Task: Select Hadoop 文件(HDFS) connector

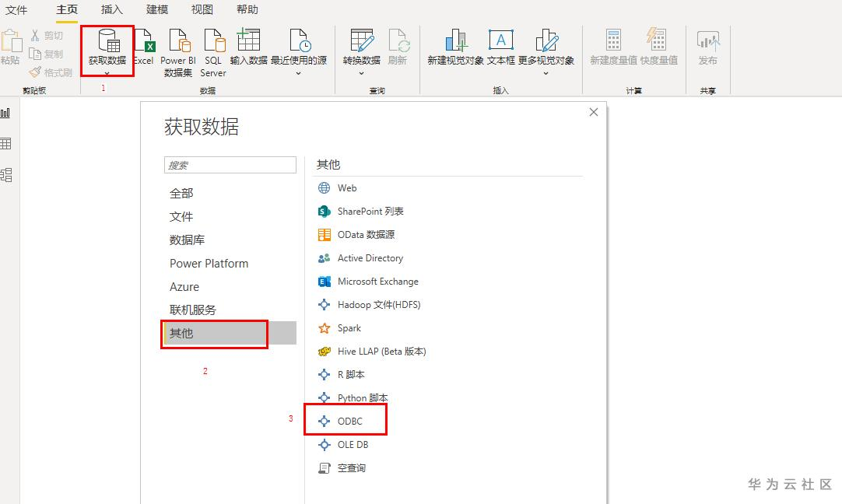Action: (x=369, y=304)
